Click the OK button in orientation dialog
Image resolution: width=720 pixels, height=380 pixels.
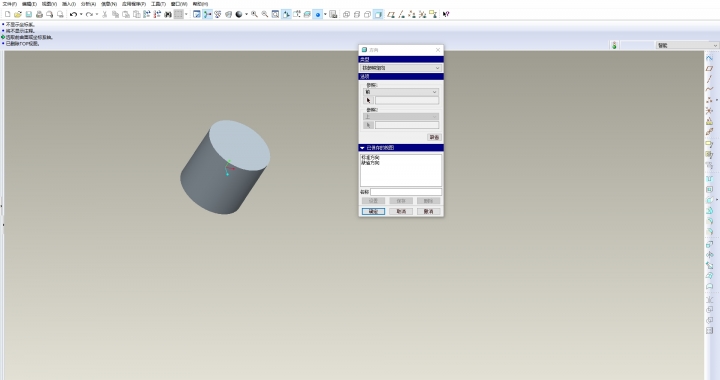pyautogui.click(x=373, y=212)
